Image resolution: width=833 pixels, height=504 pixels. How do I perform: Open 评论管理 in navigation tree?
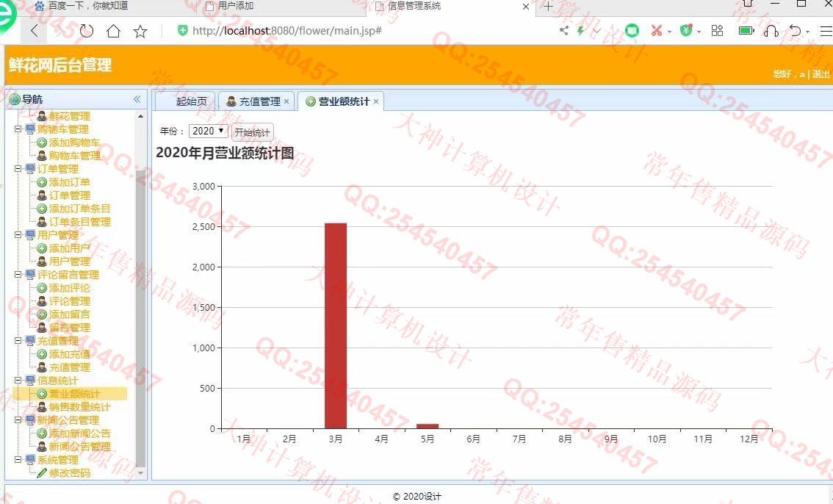coord(70,301)
